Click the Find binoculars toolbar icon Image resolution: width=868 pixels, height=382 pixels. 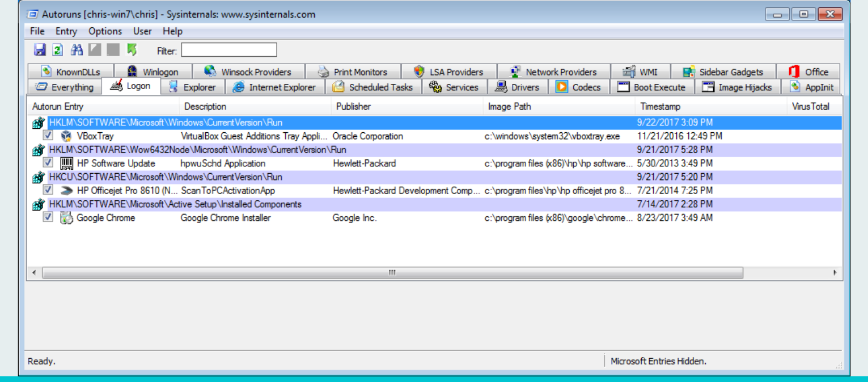[x=77, y=50]
